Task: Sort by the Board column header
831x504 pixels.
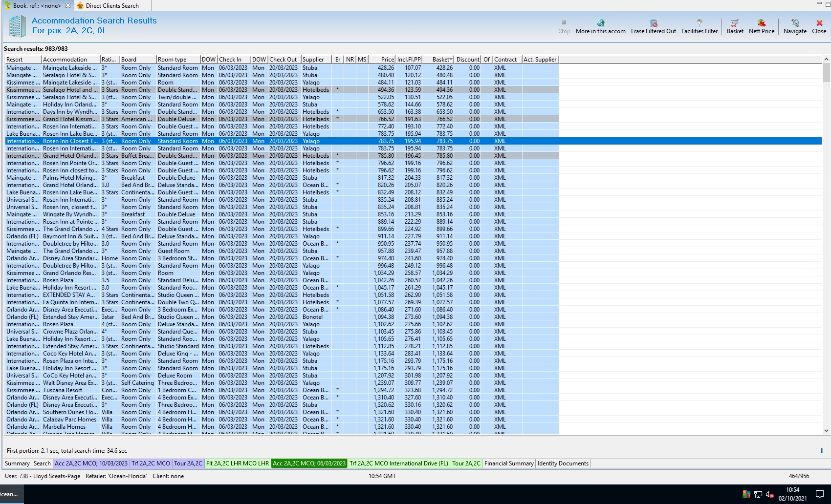Action: pyautogui.click(x=138, y=60)
